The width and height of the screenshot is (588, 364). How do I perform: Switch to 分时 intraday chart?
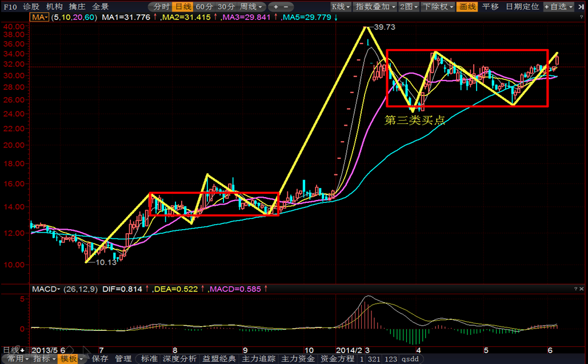(162, 7)
